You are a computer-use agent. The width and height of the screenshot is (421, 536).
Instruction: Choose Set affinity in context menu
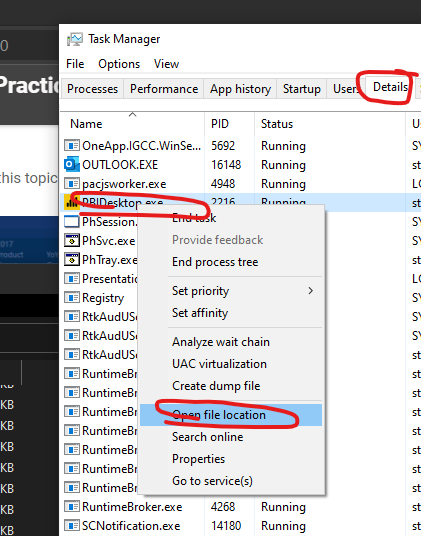(231, 313)
